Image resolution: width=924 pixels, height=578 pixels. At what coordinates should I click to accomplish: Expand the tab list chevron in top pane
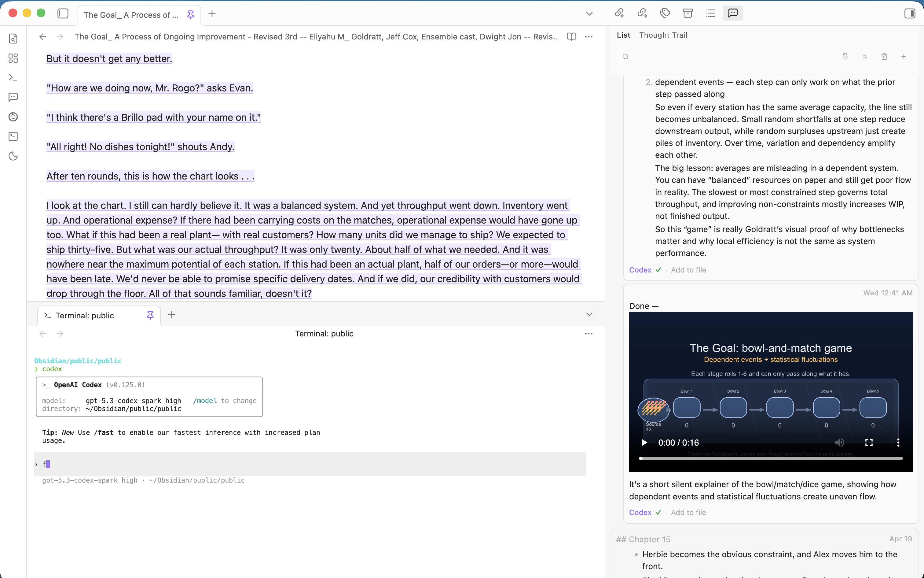coord(589,14)
